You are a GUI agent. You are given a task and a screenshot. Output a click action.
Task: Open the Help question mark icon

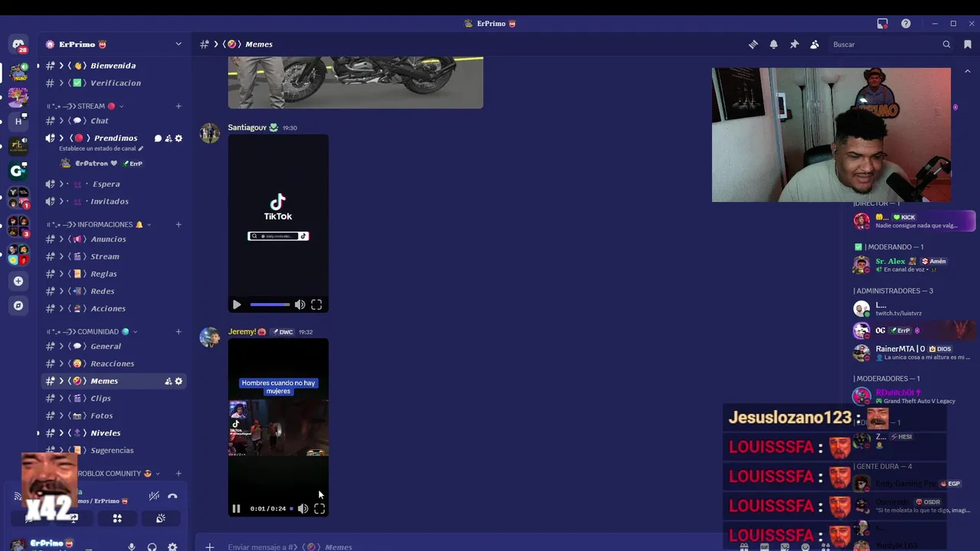click(906, 24)
